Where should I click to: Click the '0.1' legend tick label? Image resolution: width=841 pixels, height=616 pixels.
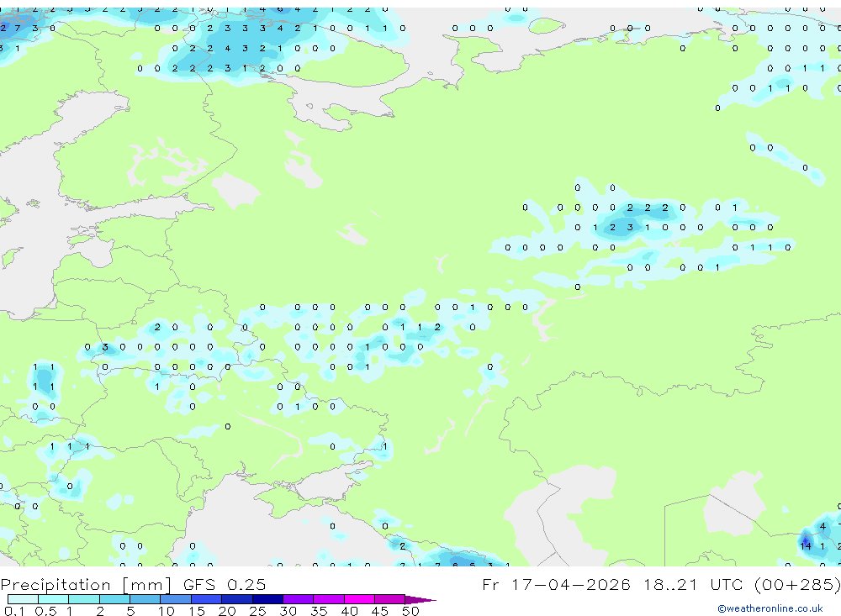click(14, 611)
